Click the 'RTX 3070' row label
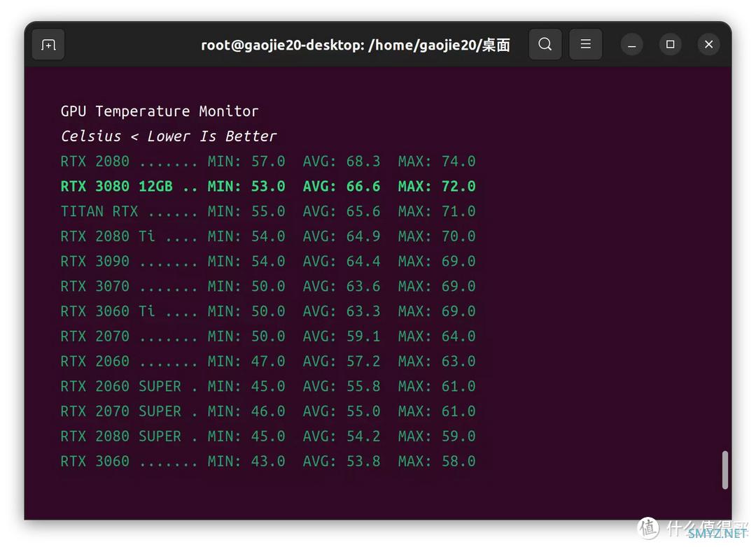This screenshot has width=756, height=547. pyautogui.click(x=95, y=287)
